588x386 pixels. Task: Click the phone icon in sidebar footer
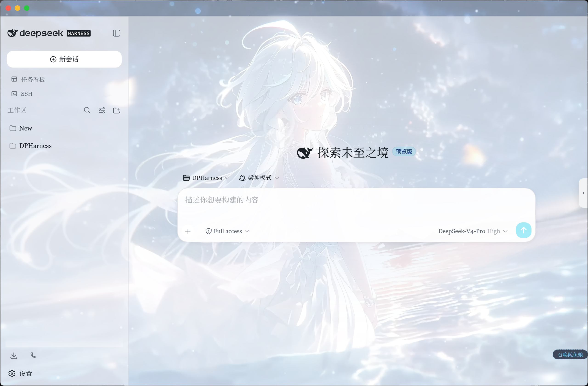33,355
